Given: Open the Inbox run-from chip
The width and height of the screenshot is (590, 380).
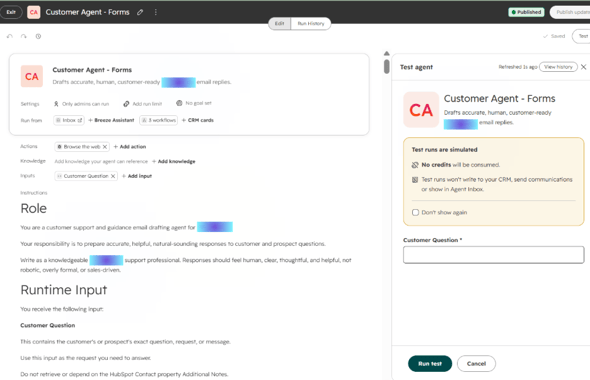Looking at the screenshot, I should coord(69,120).
